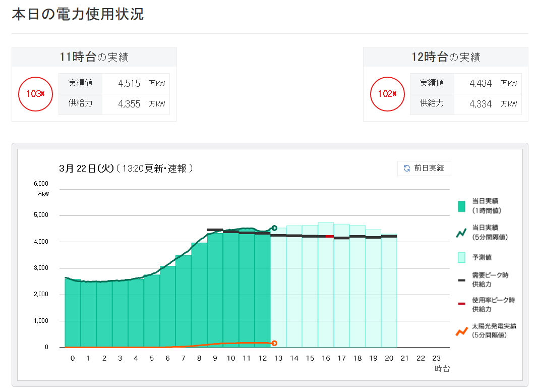Click the 23 hour axis label

click(437, 358)
